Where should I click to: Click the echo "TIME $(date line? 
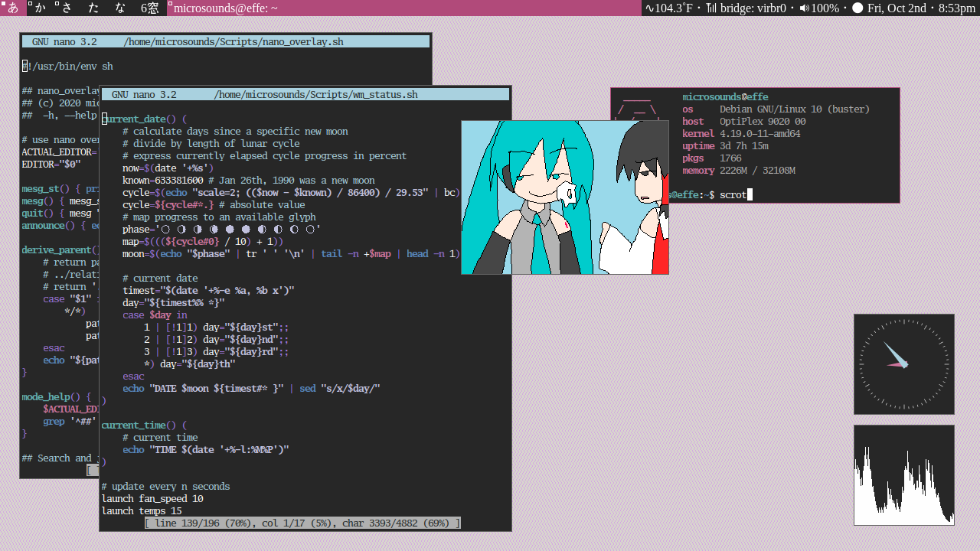tap(206, 449)
